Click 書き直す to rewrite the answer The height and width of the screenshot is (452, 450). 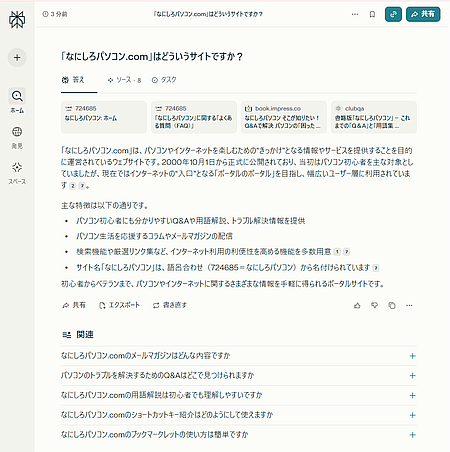[170, 305]
